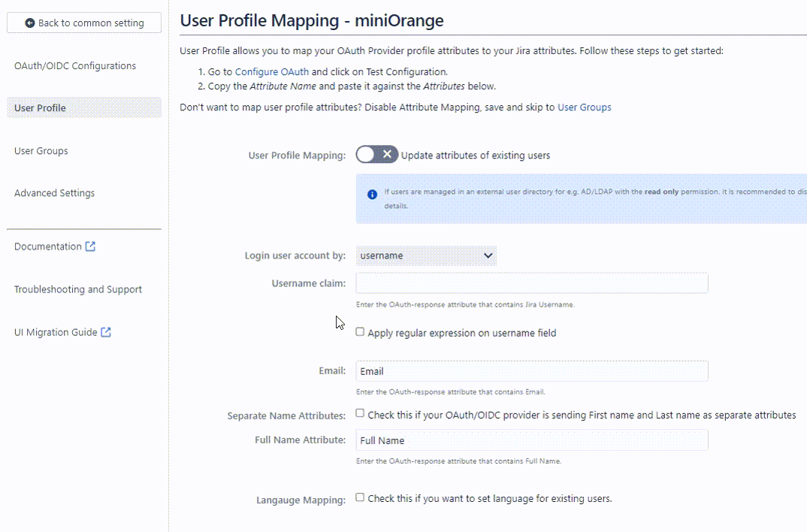The image size is (807, 532).
Task: Follow the Configure OAuth link
Action: (272, 72)
